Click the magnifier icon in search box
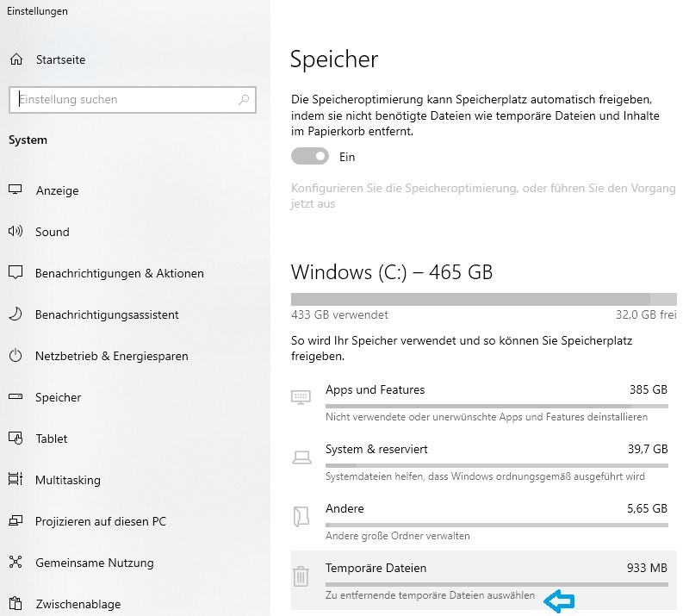The height and width of the screenshot is (616, 683). pos(245,100)
